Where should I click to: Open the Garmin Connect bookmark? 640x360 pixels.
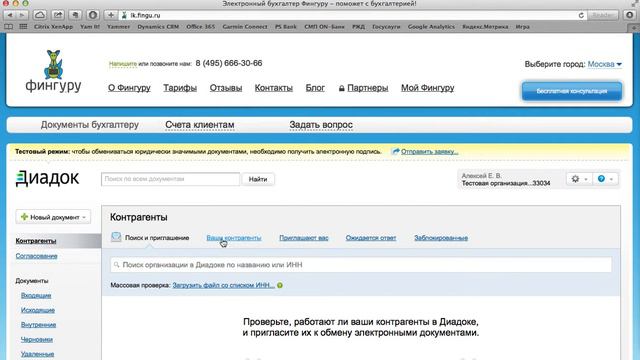point(245,27)
